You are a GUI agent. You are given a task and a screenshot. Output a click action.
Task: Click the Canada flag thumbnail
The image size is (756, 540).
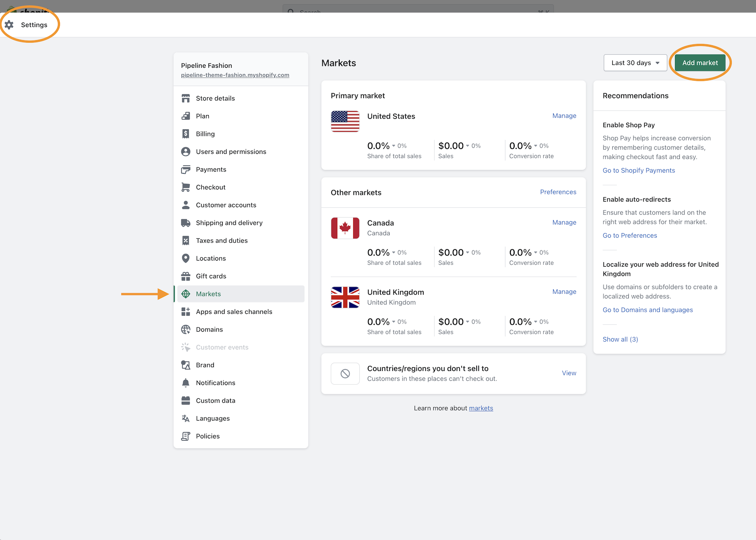coord(345,228)
